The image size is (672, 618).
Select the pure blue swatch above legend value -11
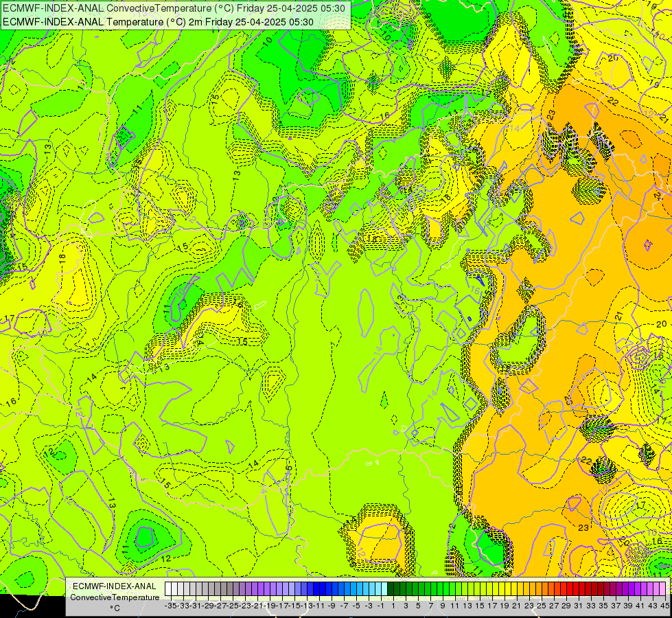pos(316,589)
